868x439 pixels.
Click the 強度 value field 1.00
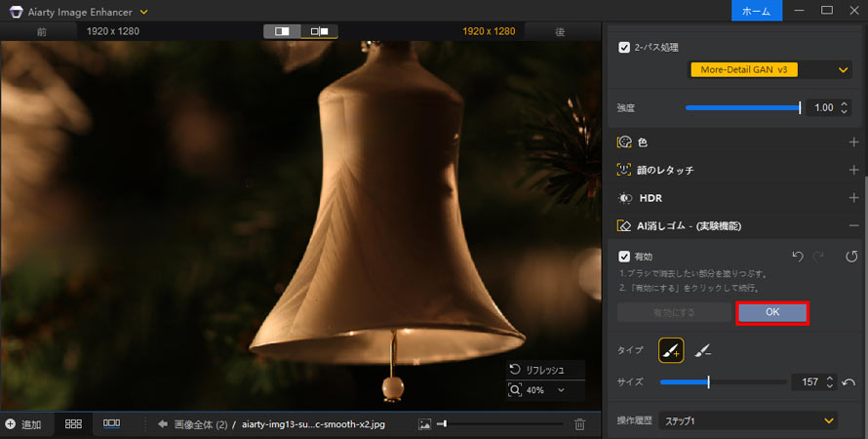click(x=823, y=108)
